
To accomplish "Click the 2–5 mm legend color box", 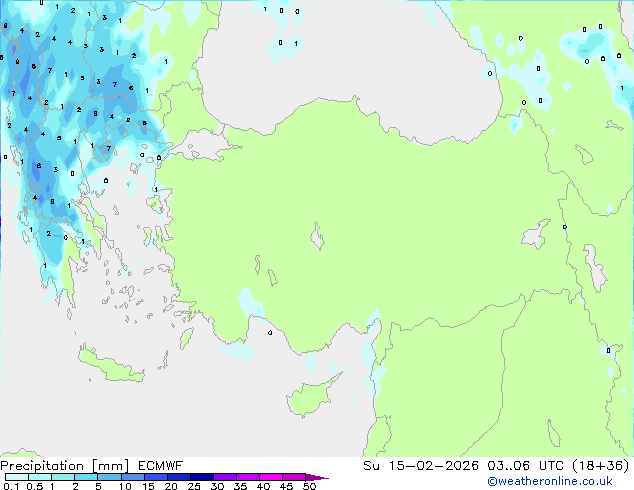I will point(86,477).
